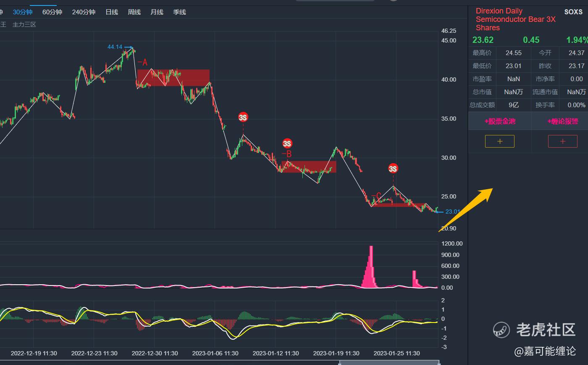Image resolution: width=588 pixels, height=365 pixels.
Task: Click the 44.14 high price marker
Action: click(x=115, y=47)
